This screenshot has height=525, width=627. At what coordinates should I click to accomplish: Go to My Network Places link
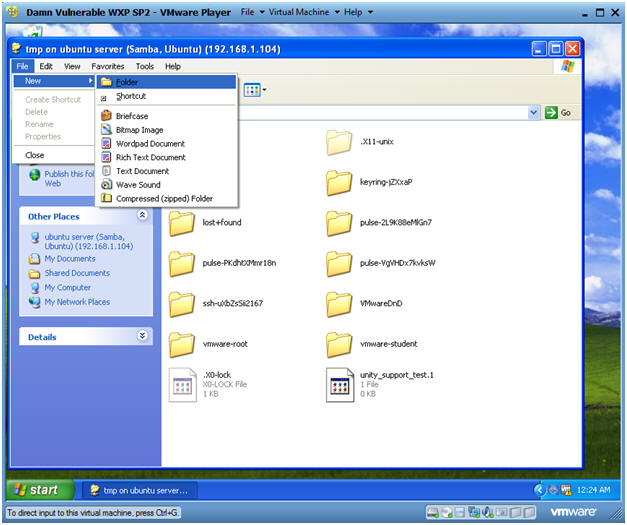click(77, 302)
